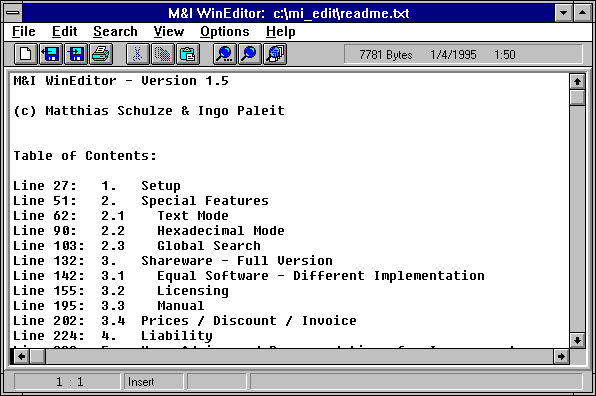Click the Find magnifier icon with dots
This screenshot has height=396, width=596.
224,54
